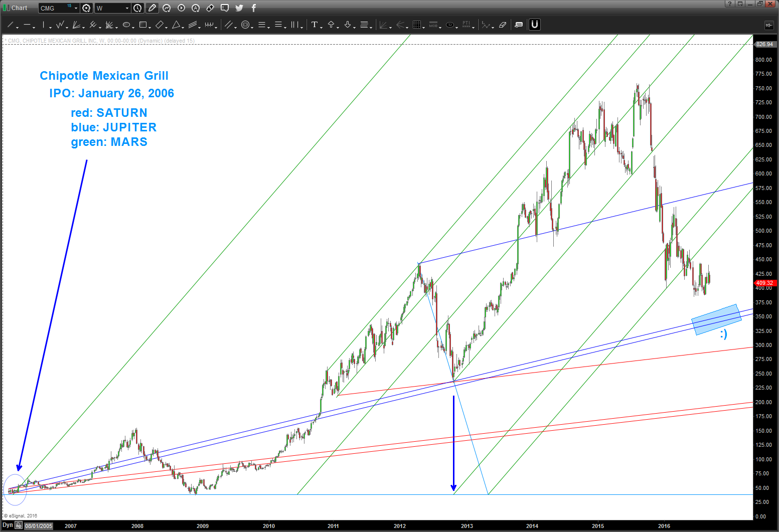This screenshot has width=779, height=532.
Task: Share the chart via the Facebook icon
Action: click(253, 8)
